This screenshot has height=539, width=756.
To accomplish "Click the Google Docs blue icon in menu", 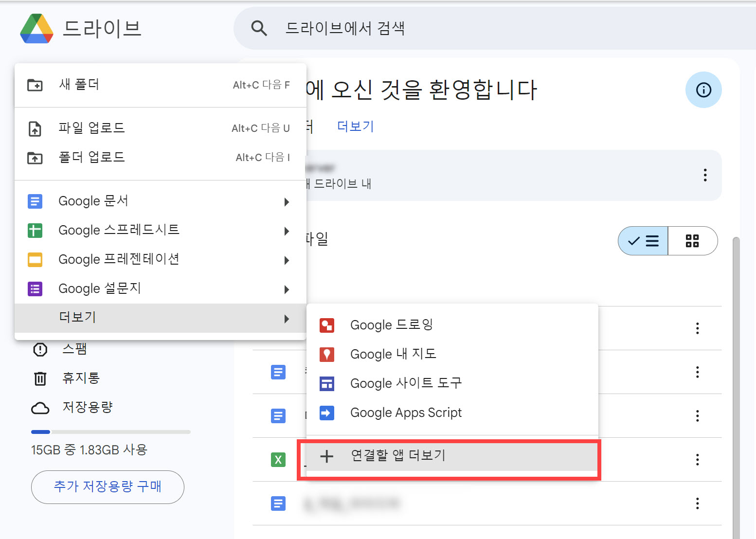I will point(35,201).
